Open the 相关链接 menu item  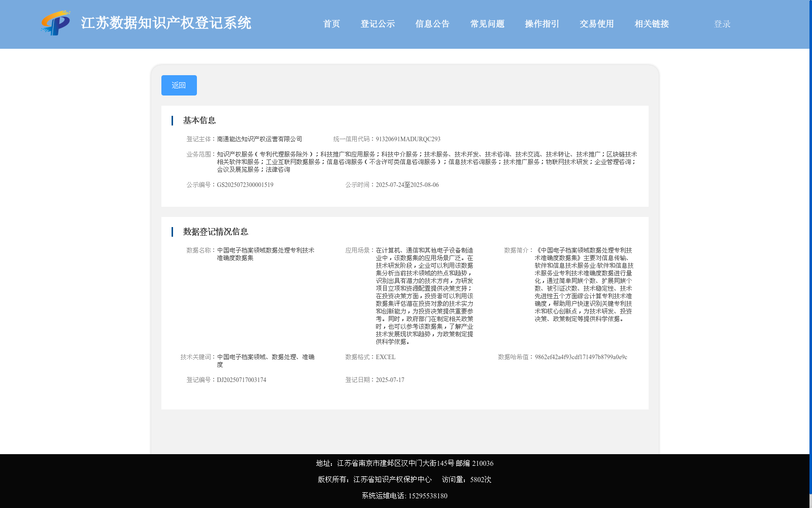point(652,24)
